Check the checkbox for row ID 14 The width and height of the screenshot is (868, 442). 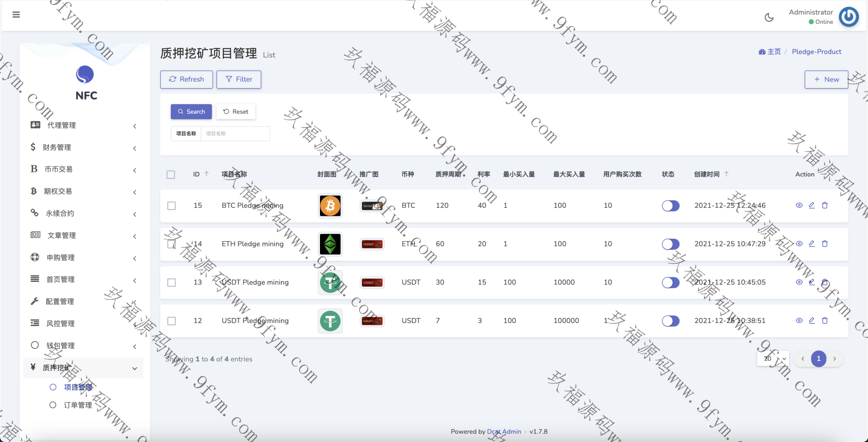[171, 244]
